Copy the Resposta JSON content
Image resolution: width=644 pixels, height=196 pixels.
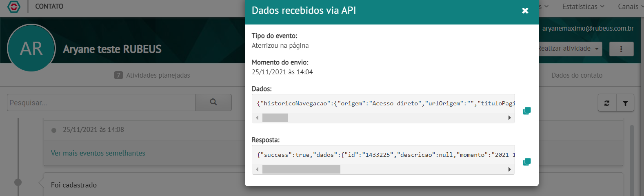[x=527, y=162]
